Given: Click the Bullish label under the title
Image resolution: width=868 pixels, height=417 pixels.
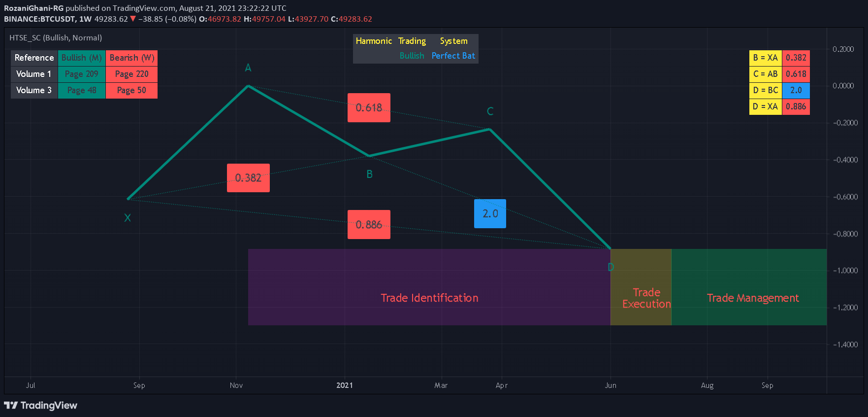Looking at the screenshot, I should tap(412, 56).
